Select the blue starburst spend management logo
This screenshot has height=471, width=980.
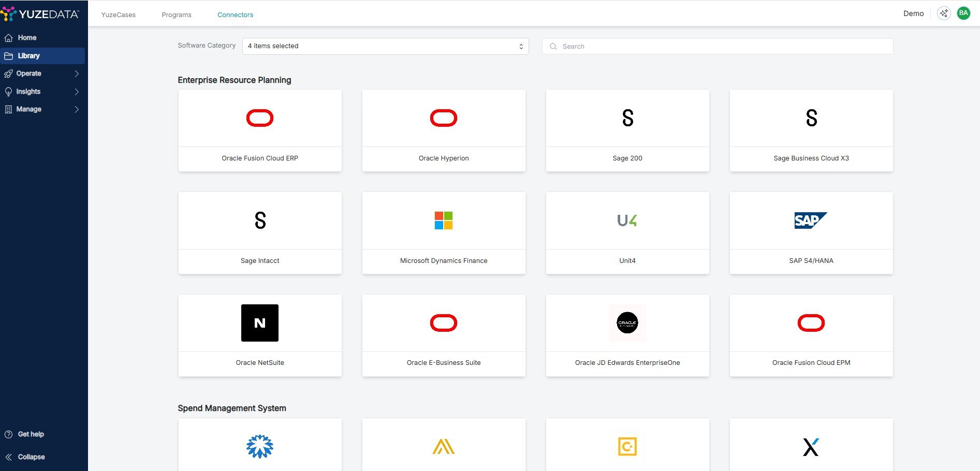click(x=260, y=446)
